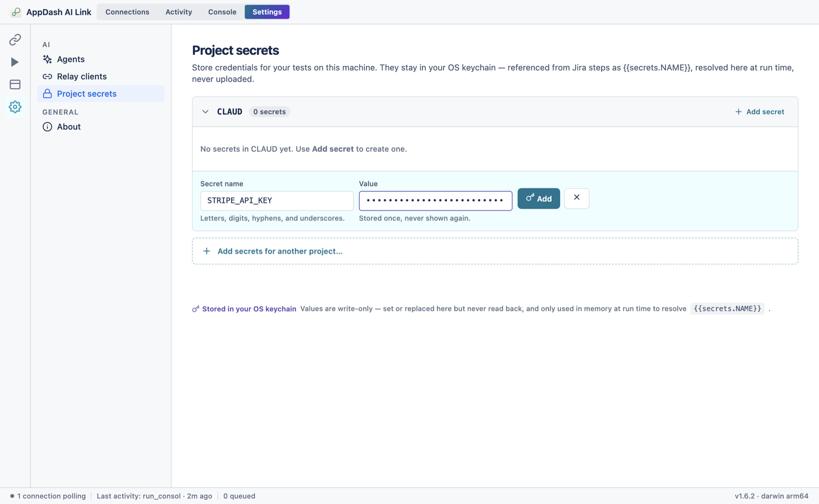Viewport: 819px width, 504px height.
Task: Click 'Letters, digits, hyphens' hint text
Action: click(x=272, y=218)
